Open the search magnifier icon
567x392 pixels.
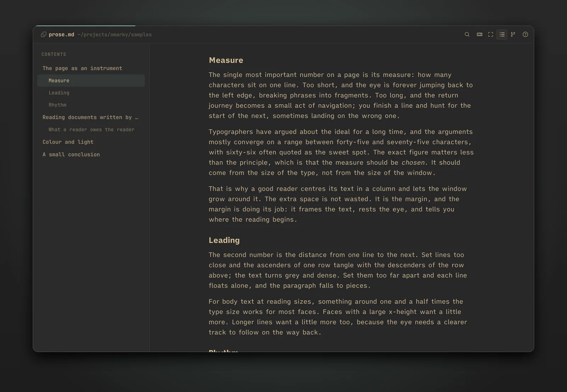(x=467, y=34)
